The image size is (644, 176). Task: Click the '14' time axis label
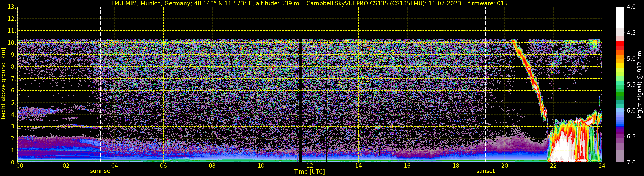358,166
